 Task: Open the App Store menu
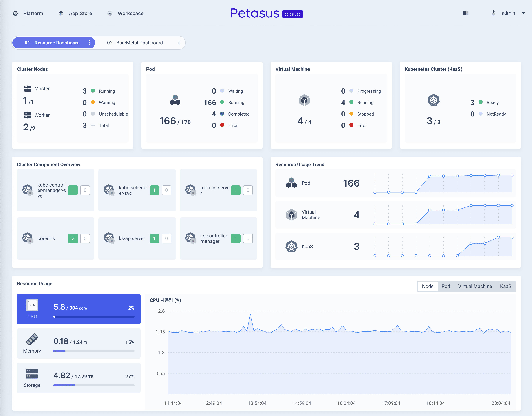click(80, 13)
